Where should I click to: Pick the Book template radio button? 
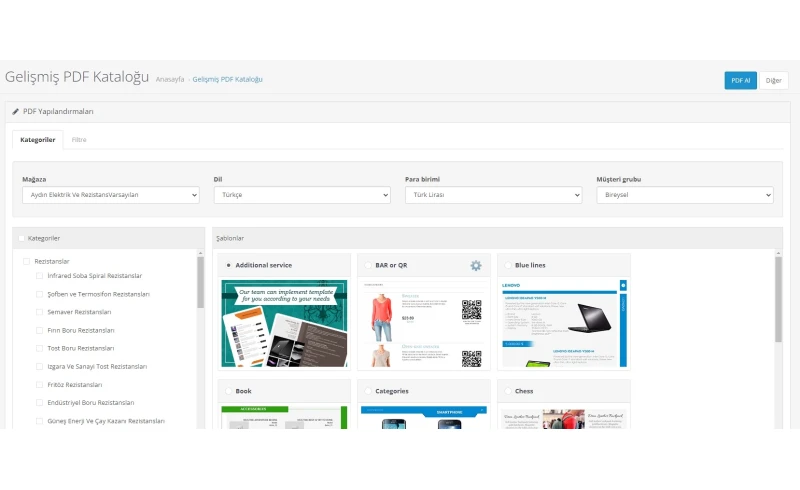(228, 391)
